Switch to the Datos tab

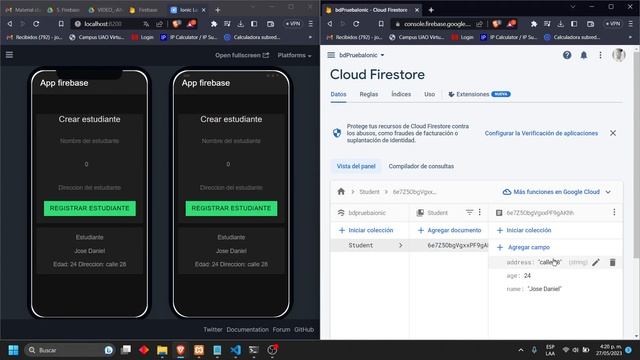click(x=338, y=94)
